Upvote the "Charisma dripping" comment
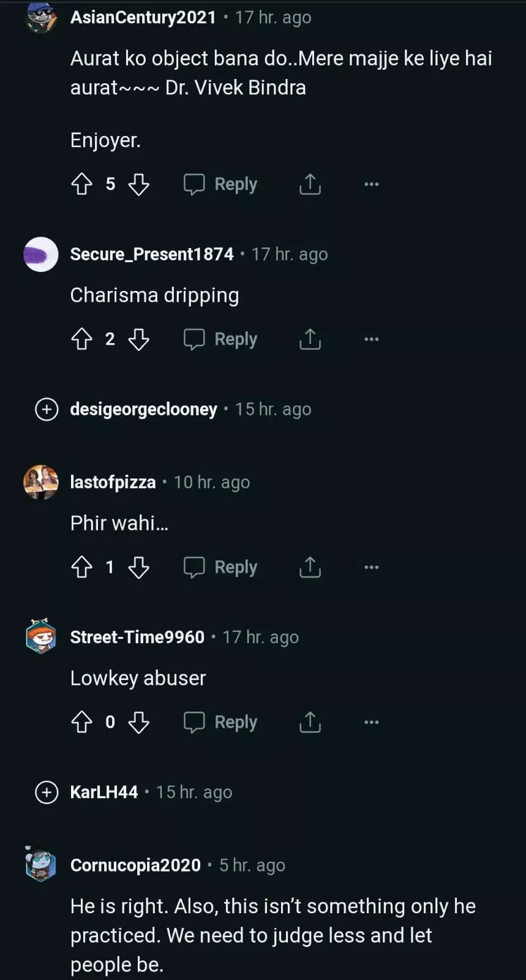 81,339
